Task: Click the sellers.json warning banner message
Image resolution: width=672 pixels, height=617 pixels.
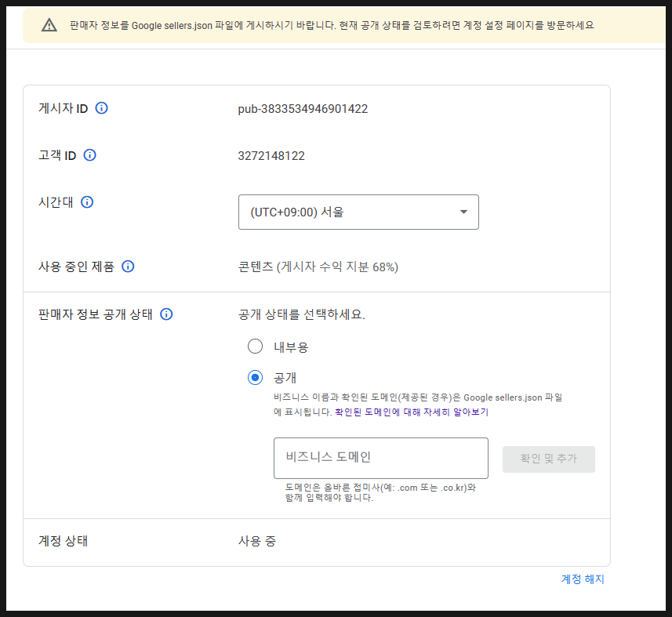Action: (x=332, y=25)
